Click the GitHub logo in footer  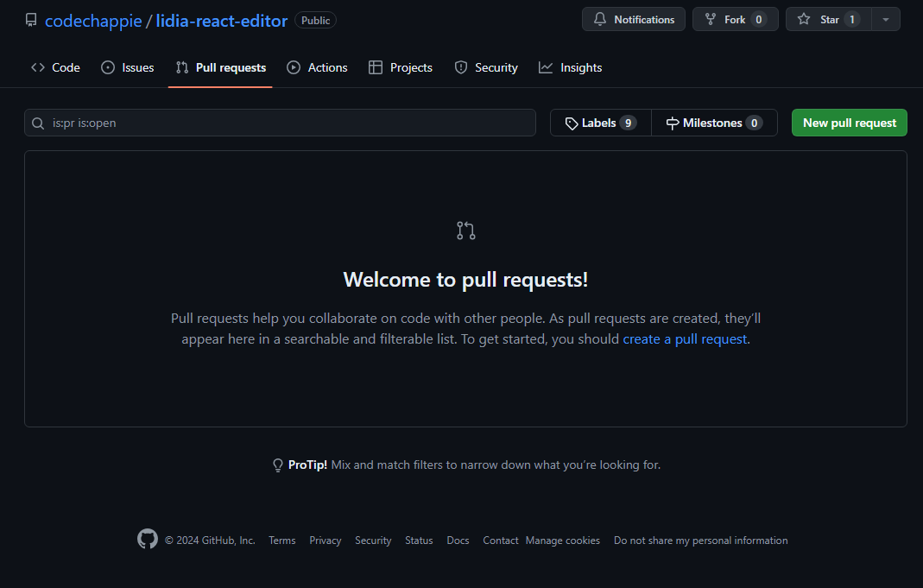(147, 539)
